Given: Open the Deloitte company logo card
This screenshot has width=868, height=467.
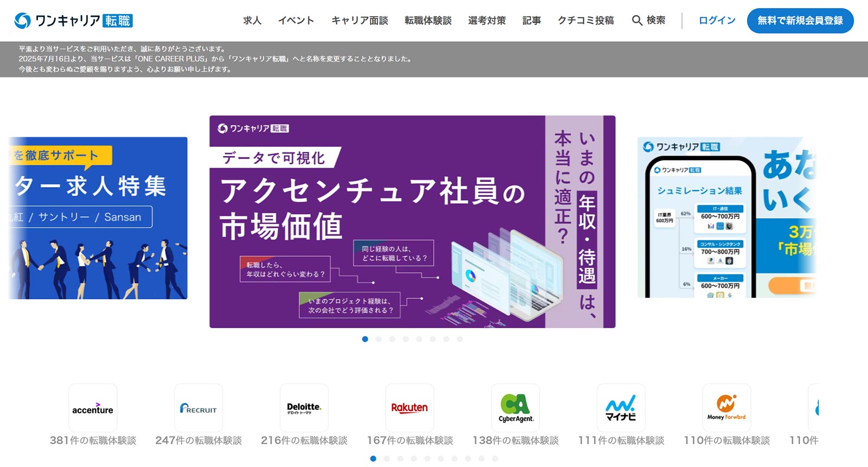Looking at the screenshot, I should (x=304, y=408).
